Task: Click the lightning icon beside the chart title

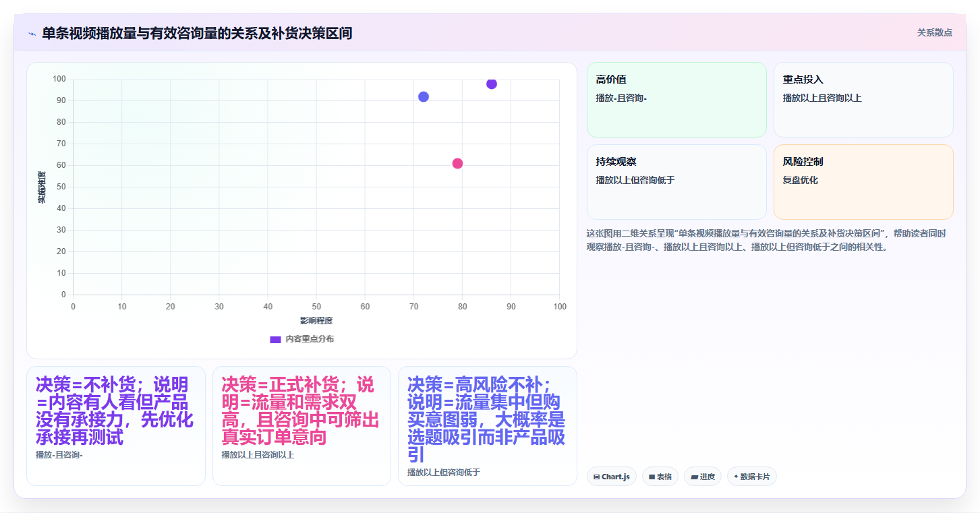Action: click(32, 34)
